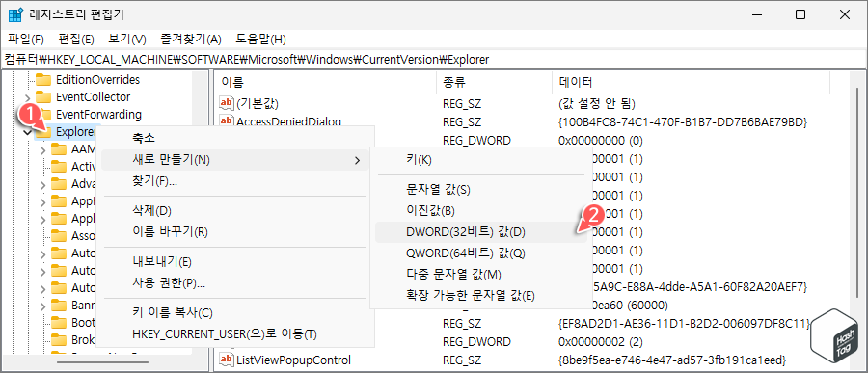
Task: Click the Broke folder icon
Action: coord(58,340)
